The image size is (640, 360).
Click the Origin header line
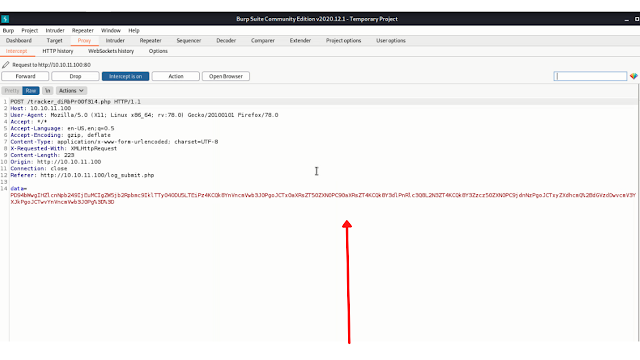(x=56, y=162)
